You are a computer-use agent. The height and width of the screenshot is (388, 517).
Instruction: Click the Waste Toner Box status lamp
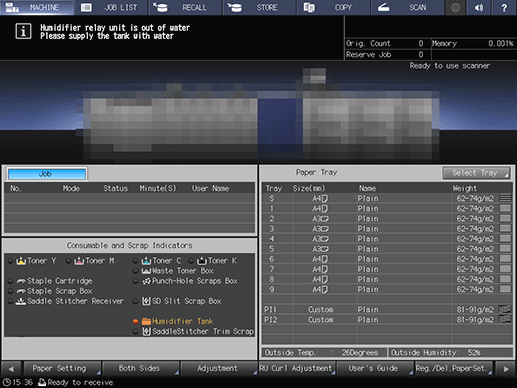coord(136,271)
